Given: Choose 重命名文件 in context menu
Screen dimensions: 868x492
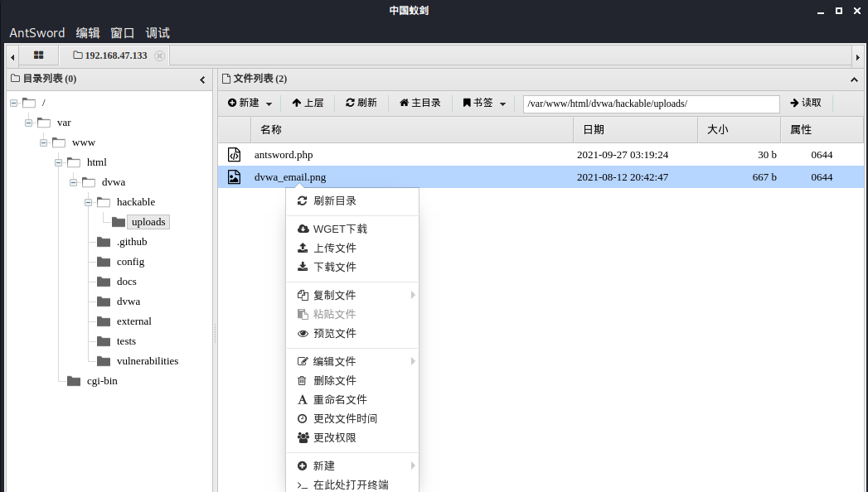Looking at the screenshot, I should [x=352, y=399].
